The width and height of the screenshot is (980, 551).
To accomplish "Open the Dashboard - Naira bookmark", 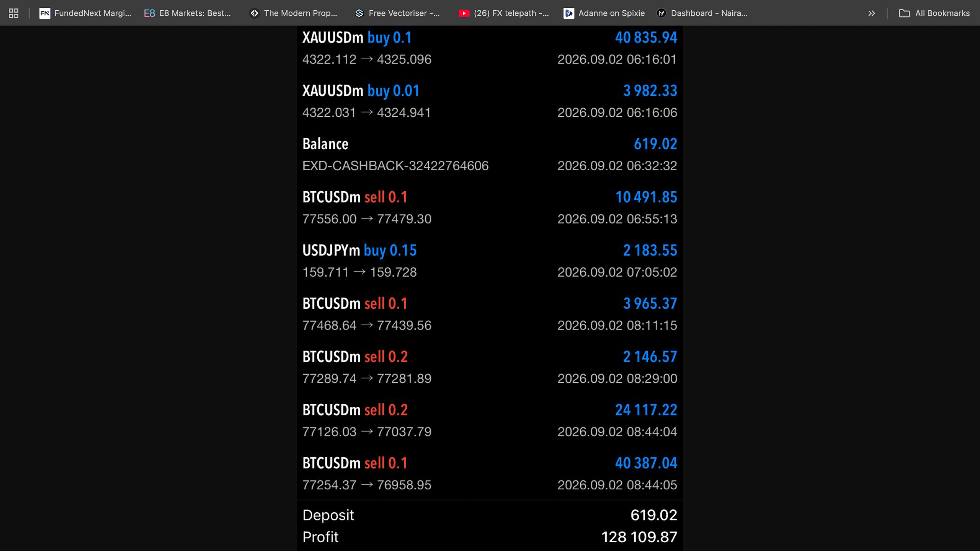I will coord(702,13).
